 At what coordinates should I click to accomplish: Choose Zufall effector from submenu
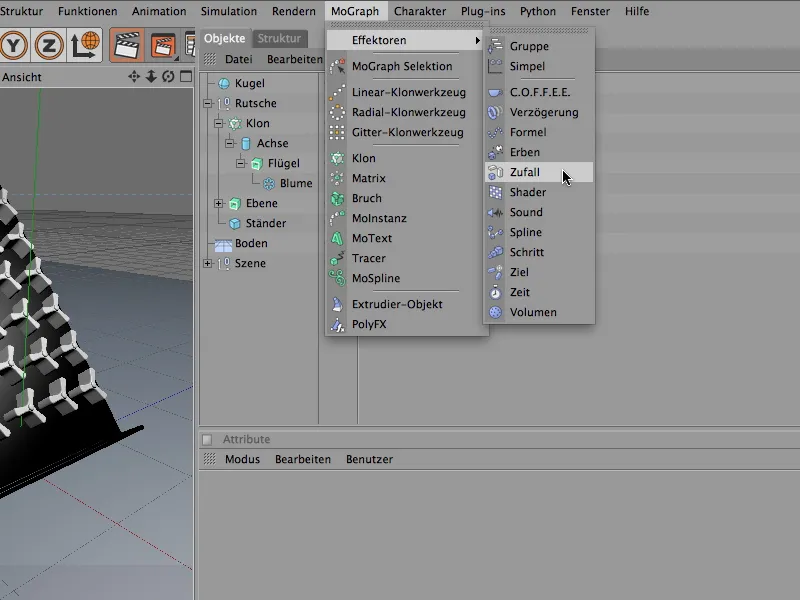click(524, 172)
